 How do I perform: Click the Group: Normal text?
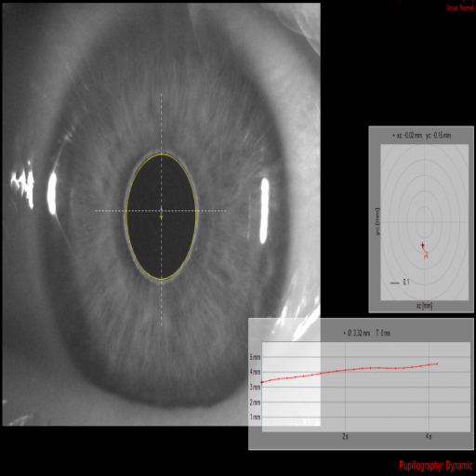tap(459, 7)
